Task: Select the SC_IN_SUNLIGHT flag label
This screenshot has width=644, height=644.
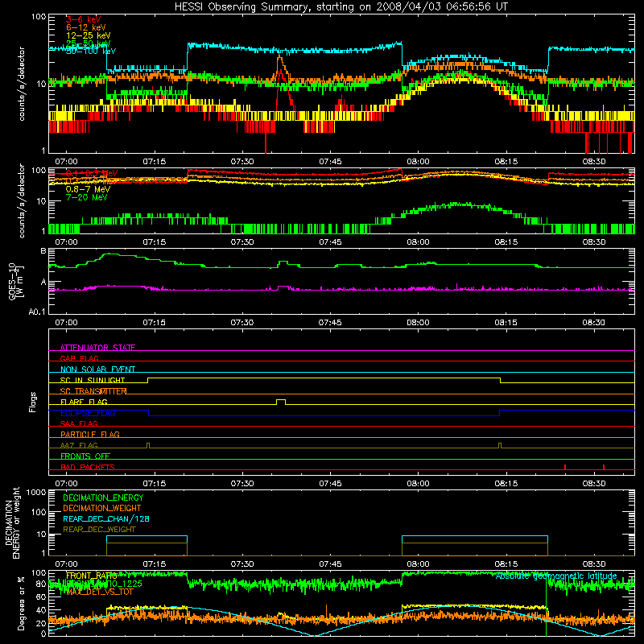Action: 93,380
